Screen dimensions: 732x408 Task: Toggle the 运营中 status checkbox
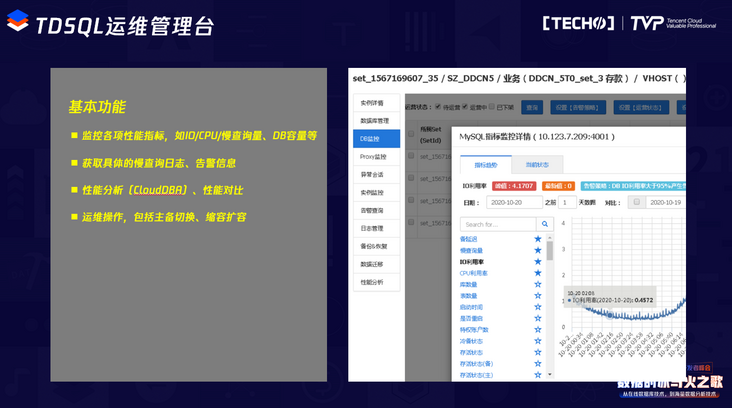[465, 106]
